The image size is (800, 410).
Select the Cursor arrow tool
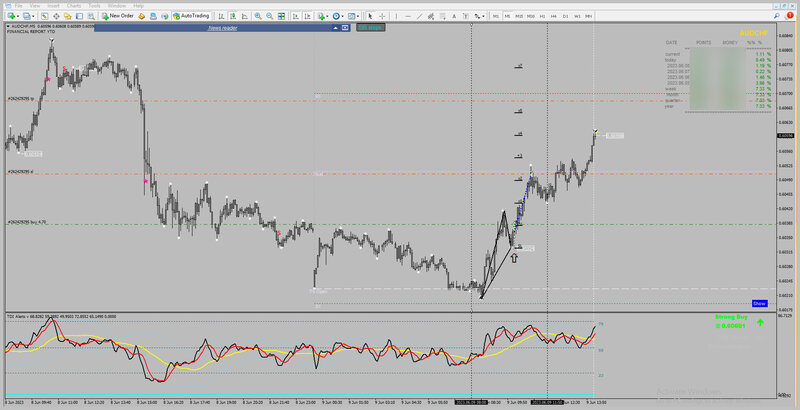[370, 16]
